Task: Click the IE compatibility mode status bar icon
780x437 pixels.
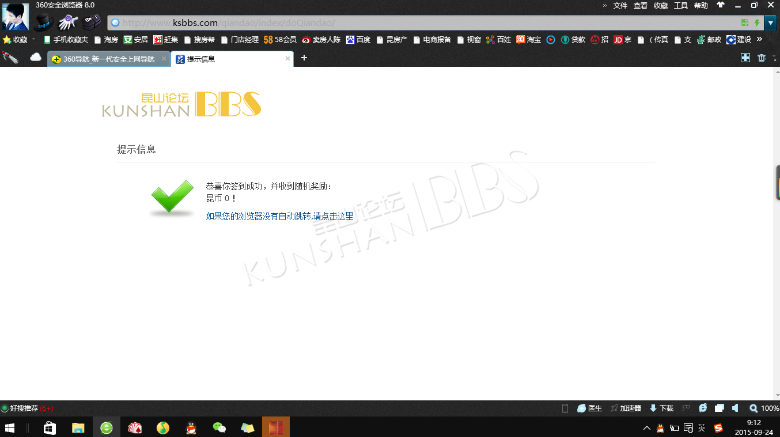Action: [703, 408]
